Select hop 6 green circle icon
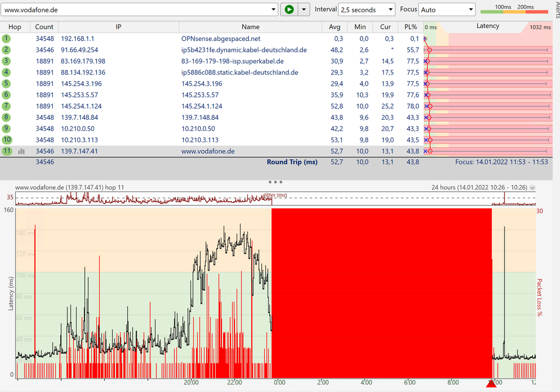The width and height of the screenshot is (560, 392). [x=6, y=95]
